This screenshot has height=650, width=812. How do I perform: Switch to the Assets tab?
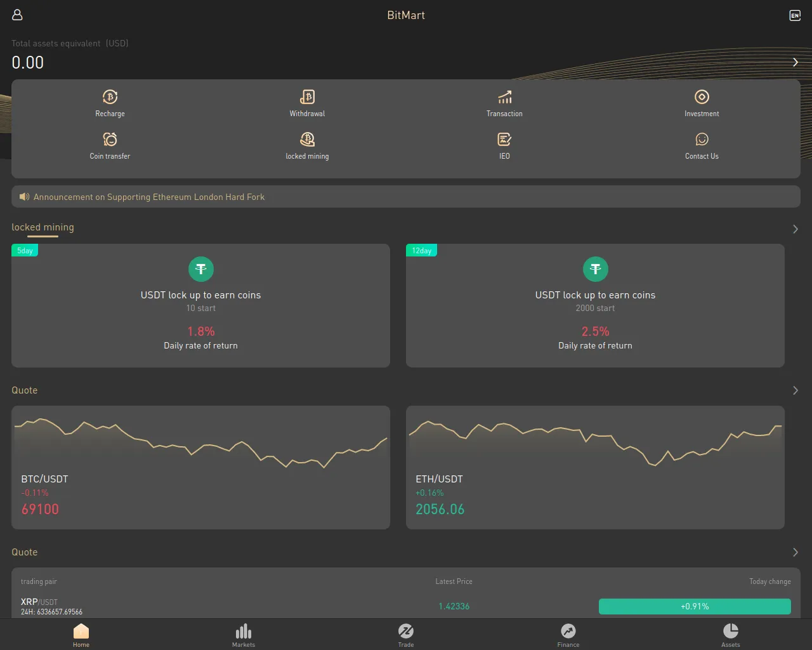[731, 635]
